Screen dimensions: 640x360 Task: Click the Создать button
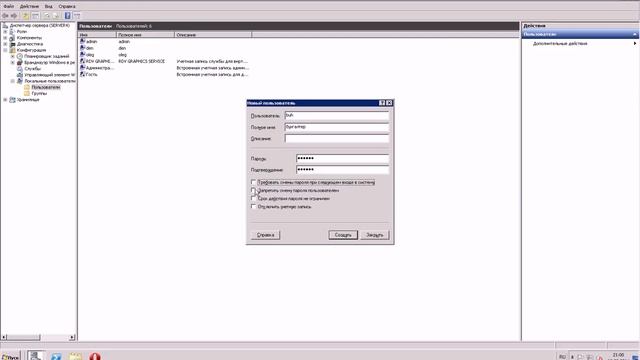[x=343, y=235]
